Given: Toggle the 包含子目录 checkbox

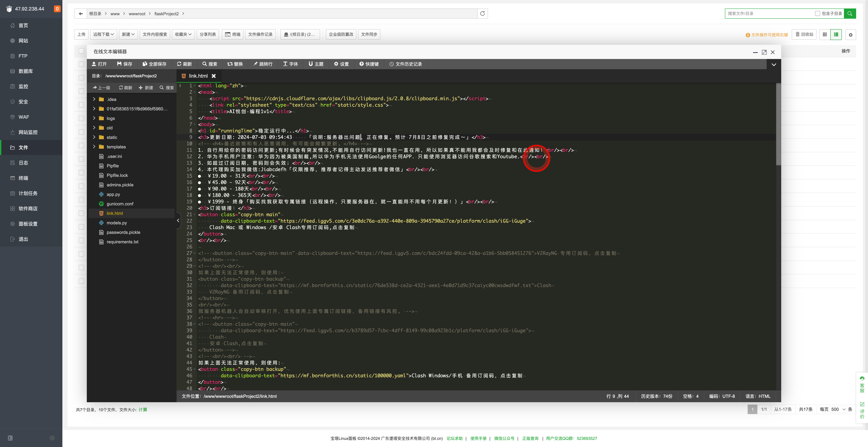Looking at the screenshot, I should (x=817, y=14).
